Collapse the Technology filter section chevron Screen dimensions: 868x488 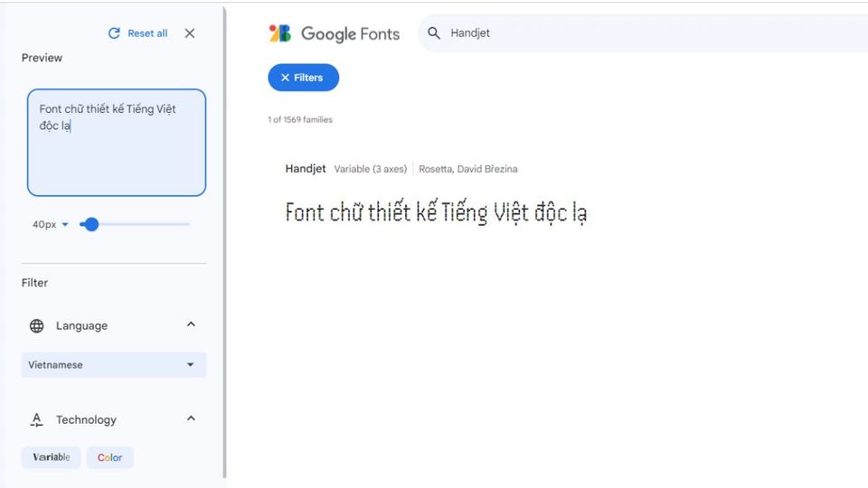click(x=191, y=418)
